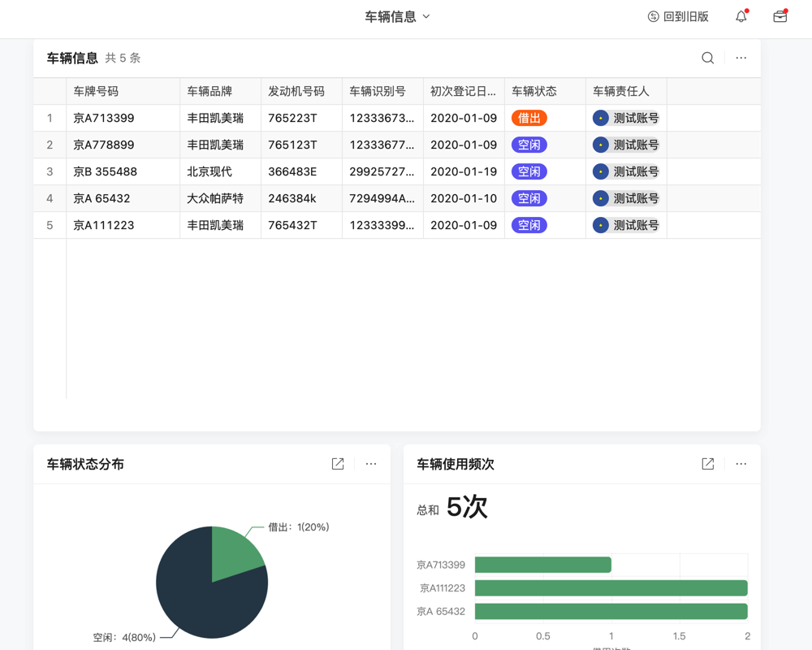
Task: Click the notification bell icon
Action: point(741,15)
